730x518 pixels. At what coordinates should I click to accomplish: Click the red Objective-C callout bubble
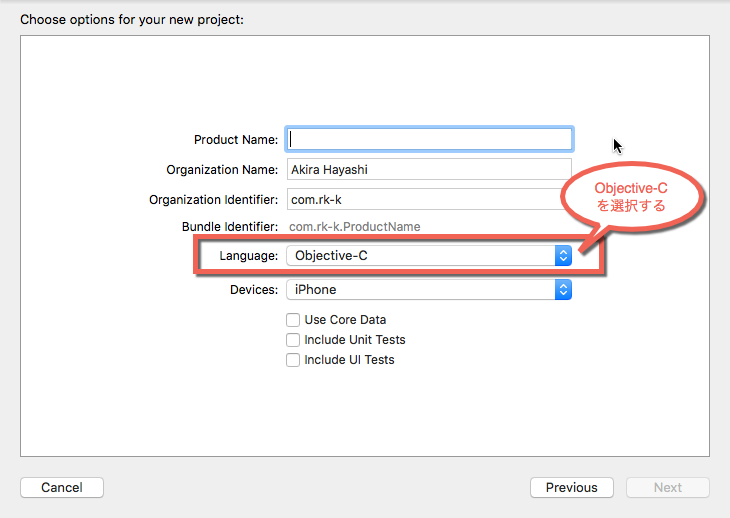click(x=631, y=196)
